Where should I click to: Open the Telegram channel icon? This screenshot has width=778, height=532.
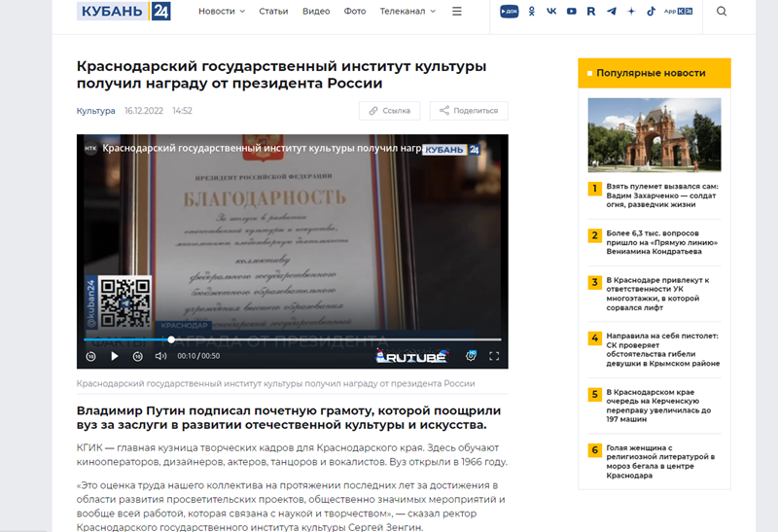612,11
